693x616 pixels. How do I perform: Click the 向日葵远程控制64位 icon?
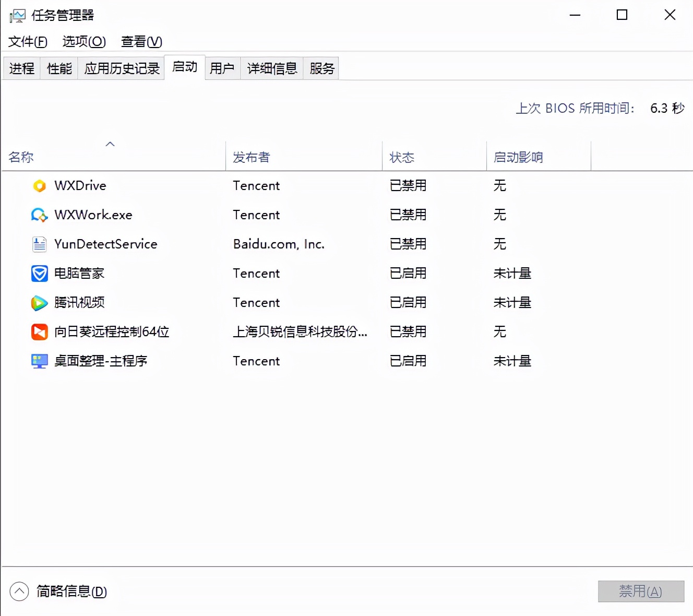click(x=39, y=331)
